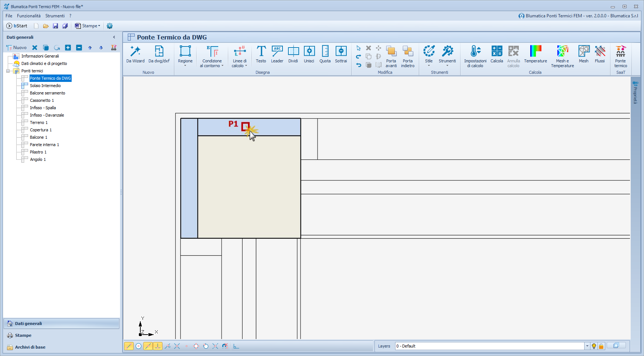Toggle perpendicular snap button
Image resolution: width=644 pixels, height=356 pixels.
click(x=158, y=346)
